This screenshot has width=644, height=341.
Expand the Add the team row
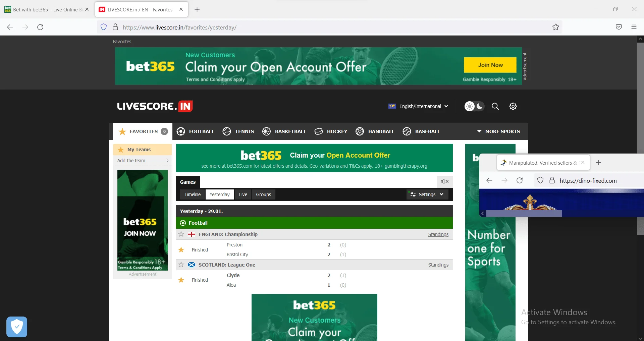143,161
